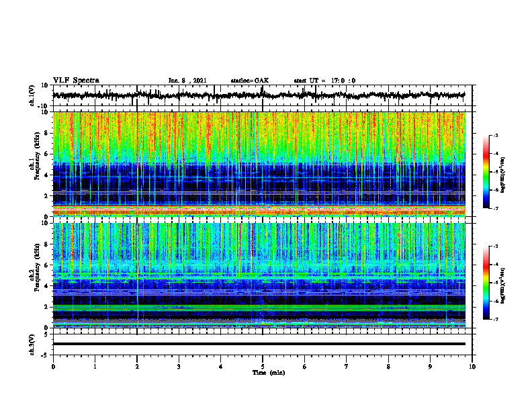Click the ch.1 spectrogram colour bar
Image resolution: width=532 pixels, height=411 pixels.
(x=486, y=172)
